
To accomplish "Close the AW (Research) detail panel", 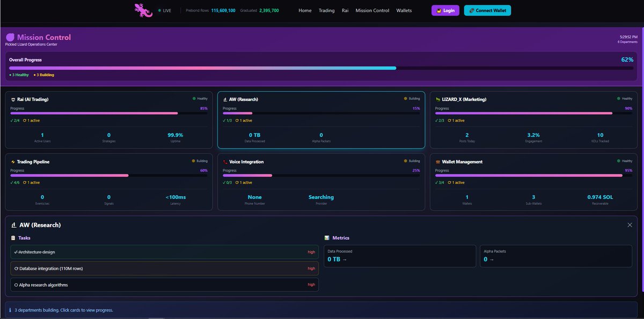I will (630, 225).
